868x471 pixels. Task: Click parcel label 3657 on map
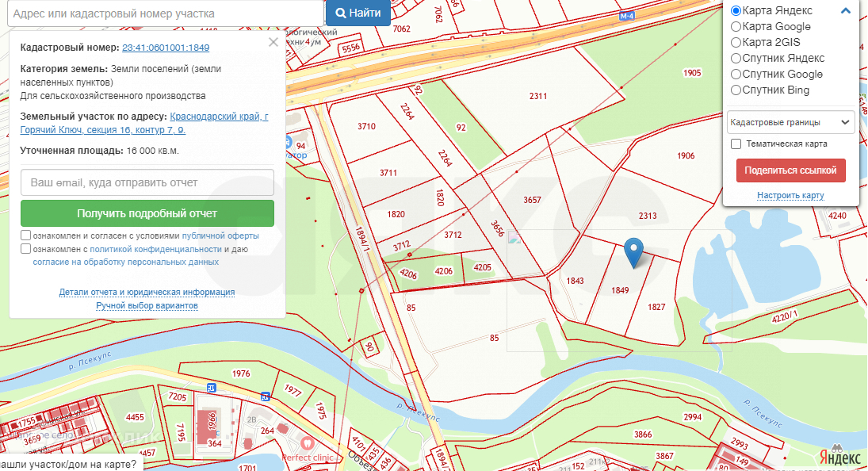[532, 200]
